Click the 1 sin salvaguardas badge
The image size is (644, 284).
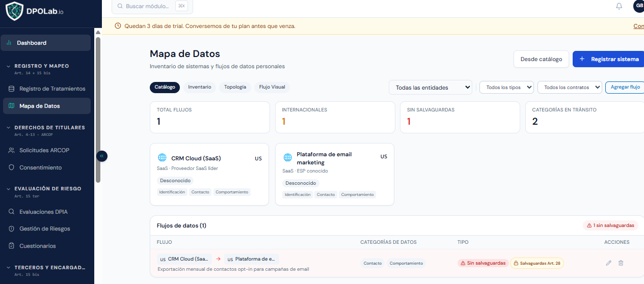pos(610,225)
